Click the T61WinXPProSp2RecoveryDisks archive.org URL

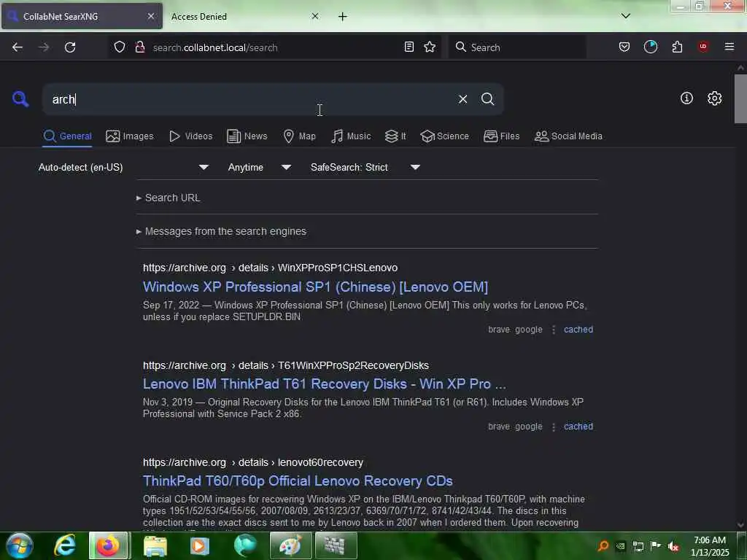pos(286,365)
